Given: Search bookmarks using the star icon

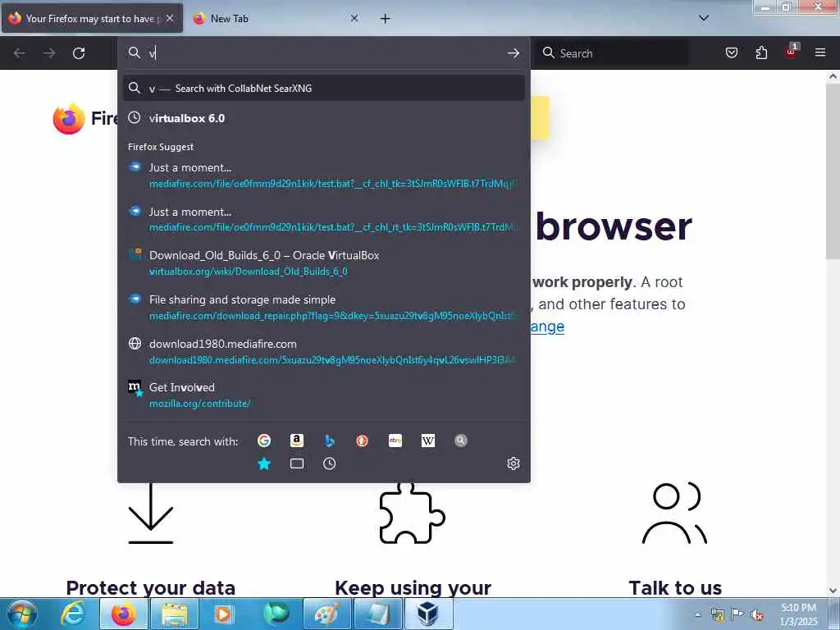Looking at the screenshot, I should (264, 463).
